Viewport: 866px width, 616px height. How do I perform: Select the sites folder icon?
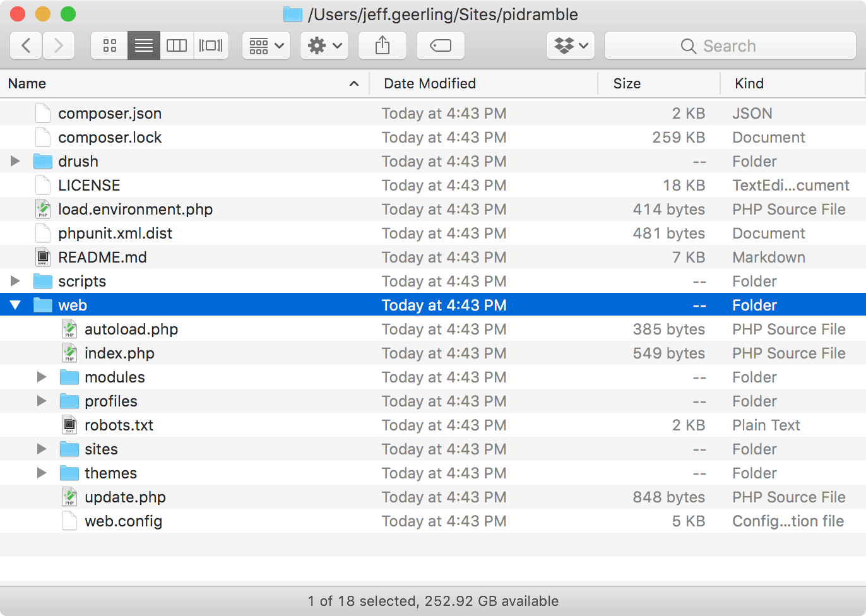(69, 449)
